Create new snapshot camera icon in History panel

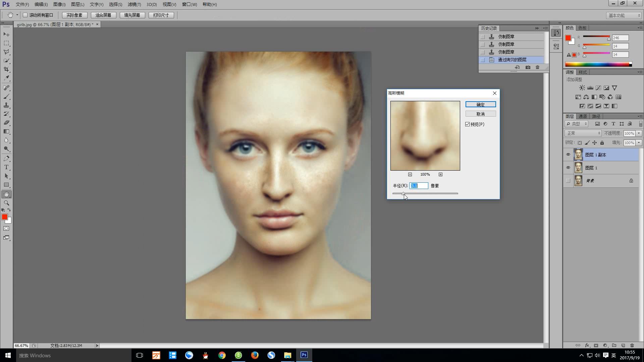(x=528, y=67)
